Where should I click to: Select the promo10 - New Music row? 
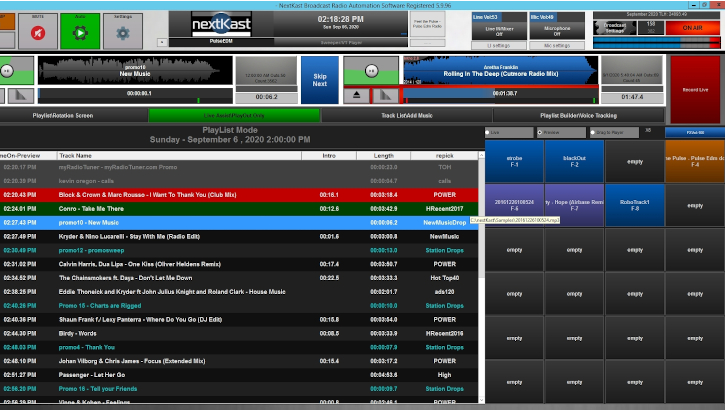point(239,223)
